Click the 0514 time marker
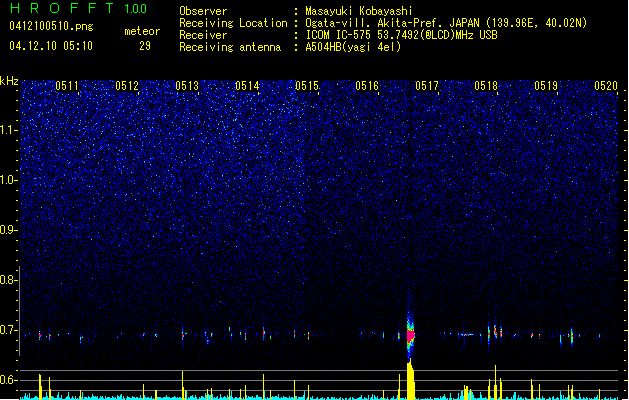This screenshot has height=400, width=629. click(x=247, y=86)
